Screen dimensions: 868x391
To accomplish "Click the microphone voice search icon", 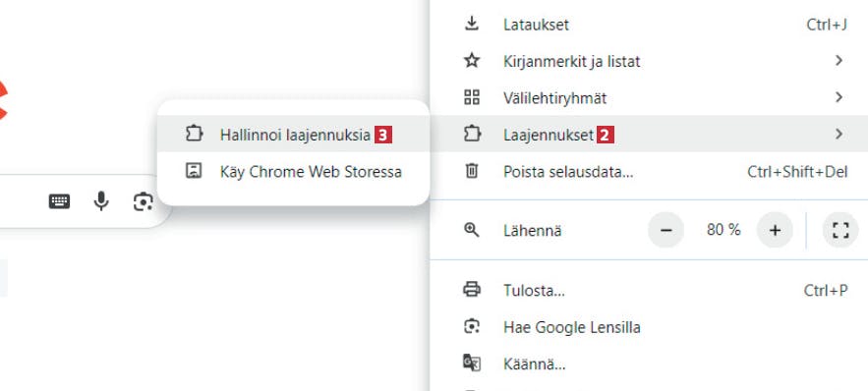I will 100,201.
